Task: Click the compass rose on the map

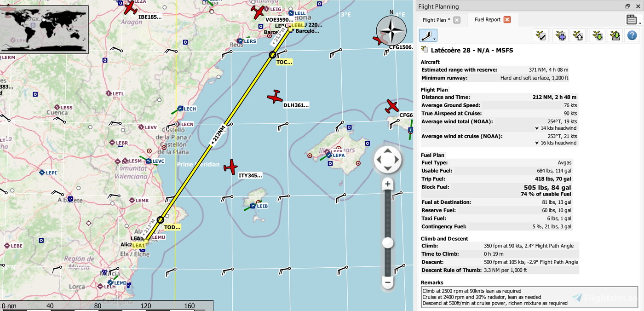Action: pyautogui.click(x=391, y=31)
